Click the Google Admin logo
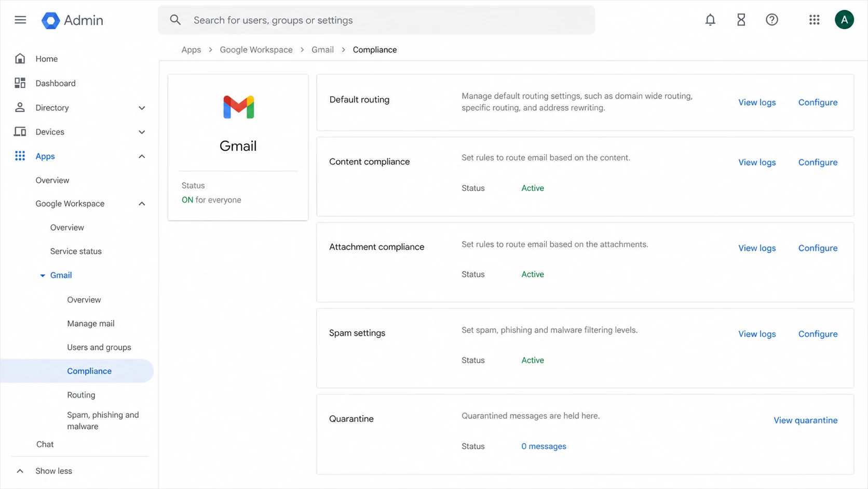This screenshot has height=489, width=868. [x=72, y=20]
